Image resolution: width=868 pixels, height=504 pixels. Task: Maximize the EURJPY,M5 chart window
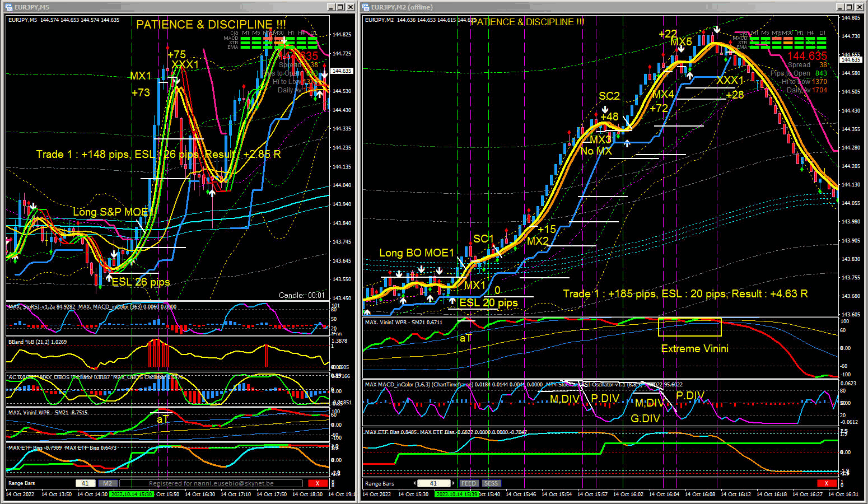(x=341, y=7)
